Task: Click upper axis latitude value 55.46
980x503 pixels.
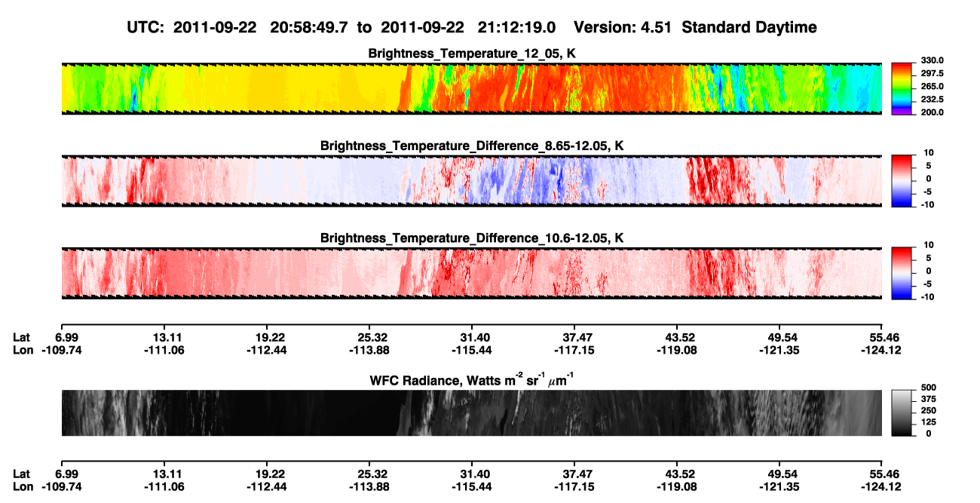Action: pyautogui.click(x=886, y=336)
